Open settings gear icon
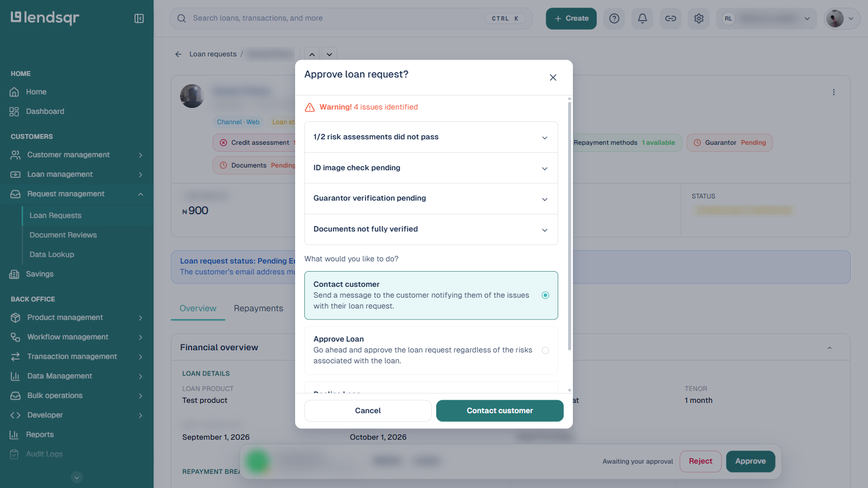 tap(699, 18)
